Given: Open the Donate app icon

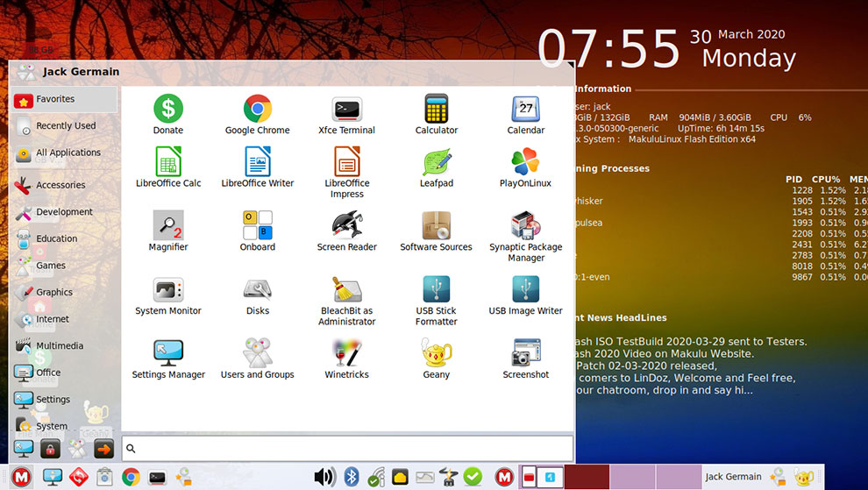Looking at the screenshot, I should pos(168,115).
